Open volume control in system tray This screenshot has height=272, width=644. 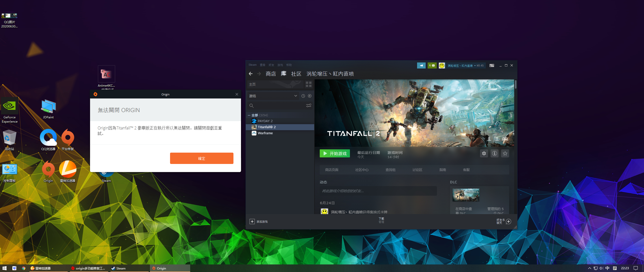[x=601, y=268]
